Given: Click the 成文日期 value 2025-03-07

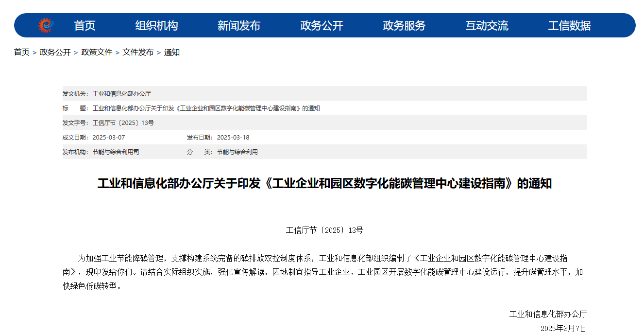Looking at the screenshot, I should [109, 138].
